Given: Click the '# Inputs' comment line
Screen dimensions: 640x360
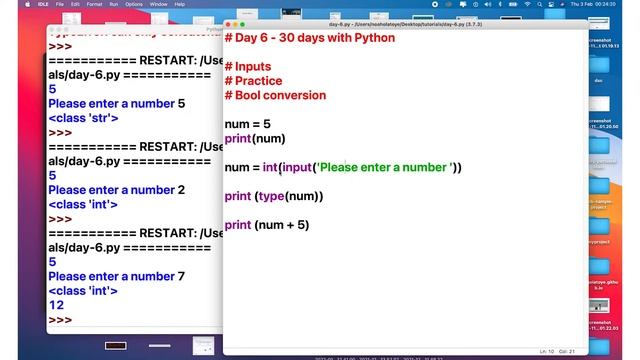Looking at the screenshot, I should pyautogui.click(x=248, y=67).
